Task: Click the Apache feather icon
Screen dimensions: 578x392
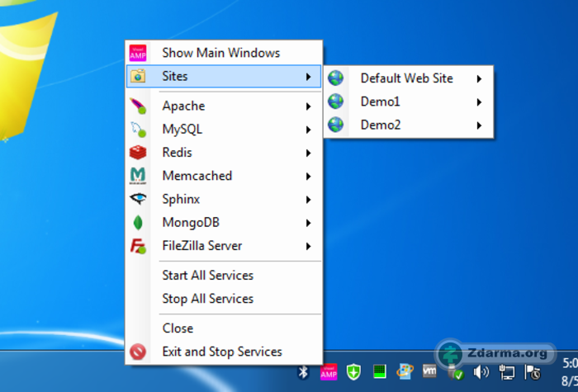Action: pyautogui.click(x=138, y=106)
